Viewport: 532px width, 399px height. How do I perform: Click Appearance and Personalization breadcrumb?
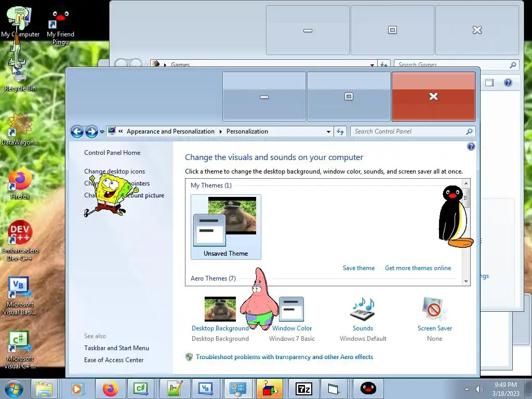(170, 131)
